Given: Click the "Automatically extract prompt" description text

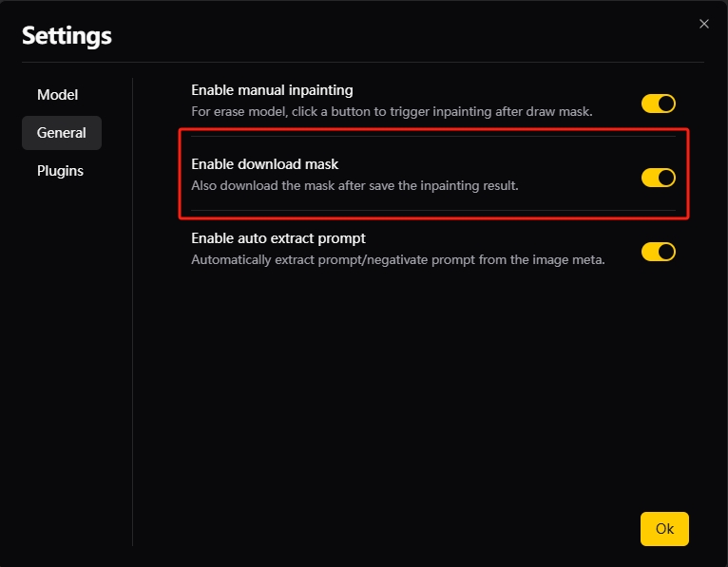Looking at the screenshot, I should (x=397, y=259).
